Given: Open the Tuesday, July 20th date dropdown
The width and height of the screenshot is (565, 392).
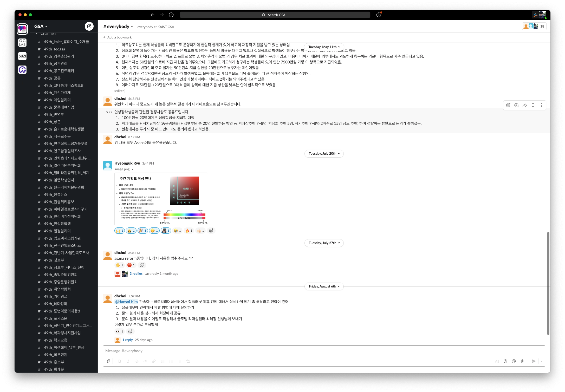Looking at the screenshot, I should tap(324, 154).
